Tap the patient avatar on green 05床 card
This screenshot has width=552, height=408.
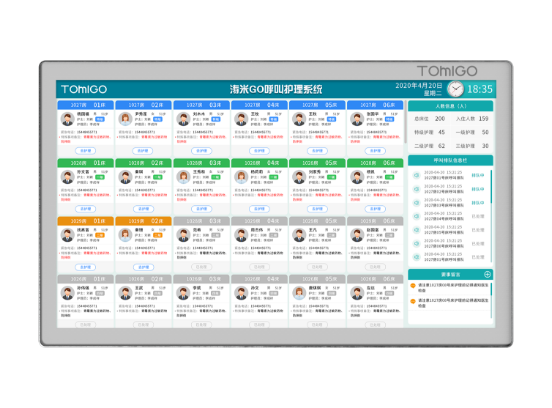point(299,177)
